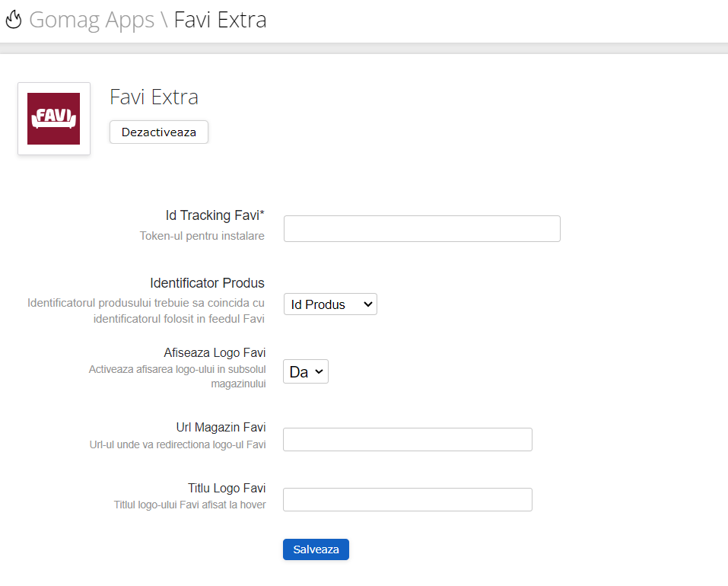Click the Token-ul pentru instalare hint text
The height and width of the screenshot is (586, 728).
point(202,235)
